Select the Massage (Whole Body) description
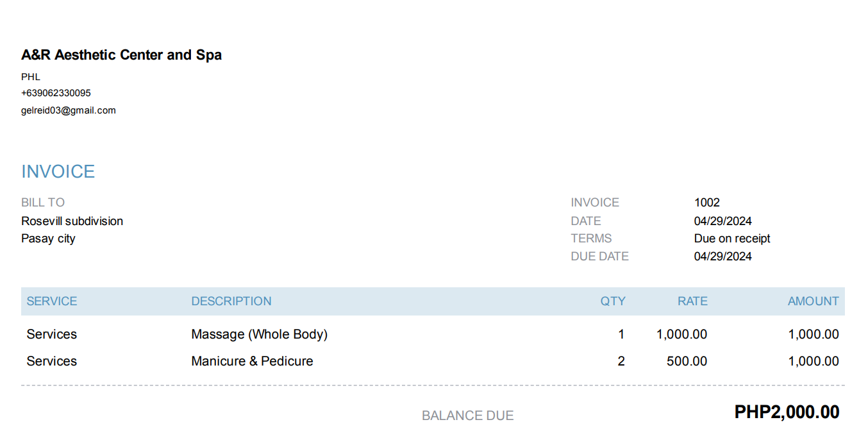 tap(259, 334)
